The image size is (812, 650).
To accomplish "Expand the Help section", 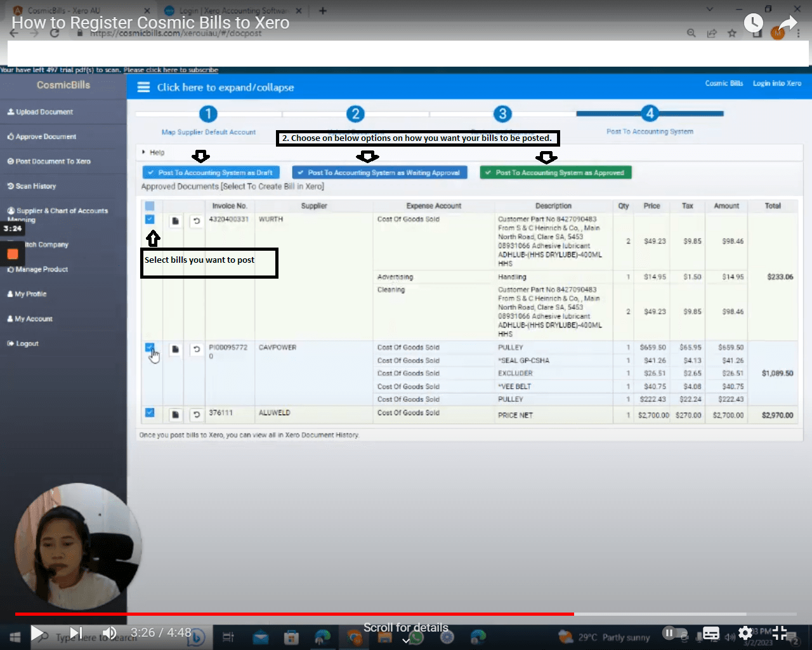I will click(154, 152).
